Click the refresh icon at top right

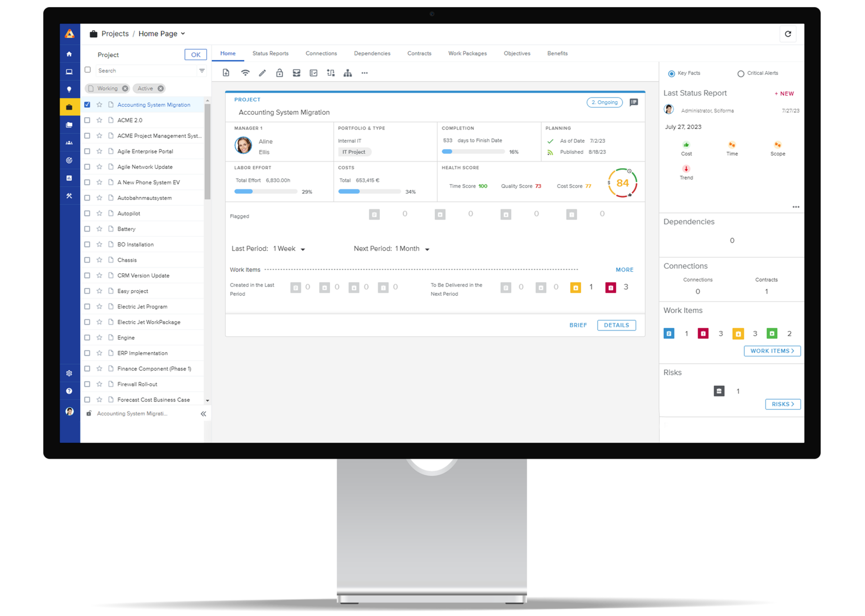click(x=788, y=34)
